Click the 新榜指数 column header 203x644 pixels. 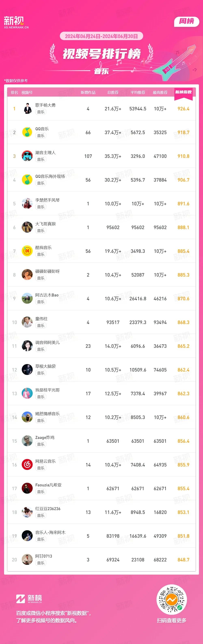[x=183, y=93]
